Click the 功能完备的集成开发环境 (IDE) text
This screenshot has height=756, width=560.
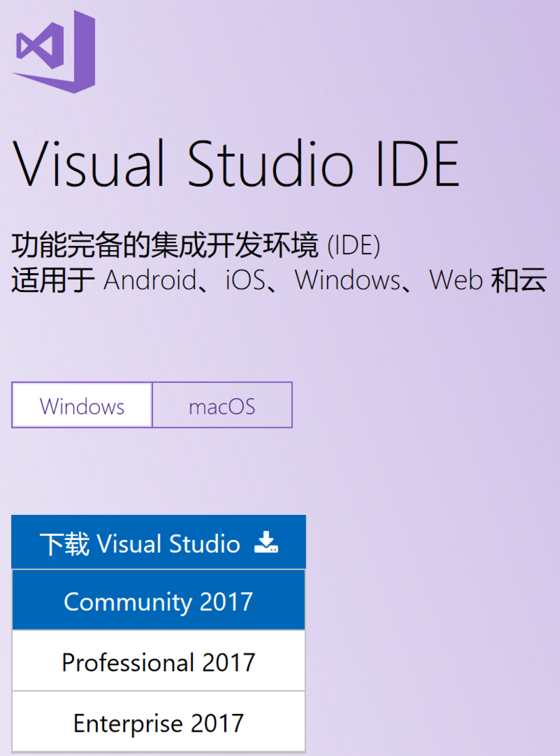(196, 245)
